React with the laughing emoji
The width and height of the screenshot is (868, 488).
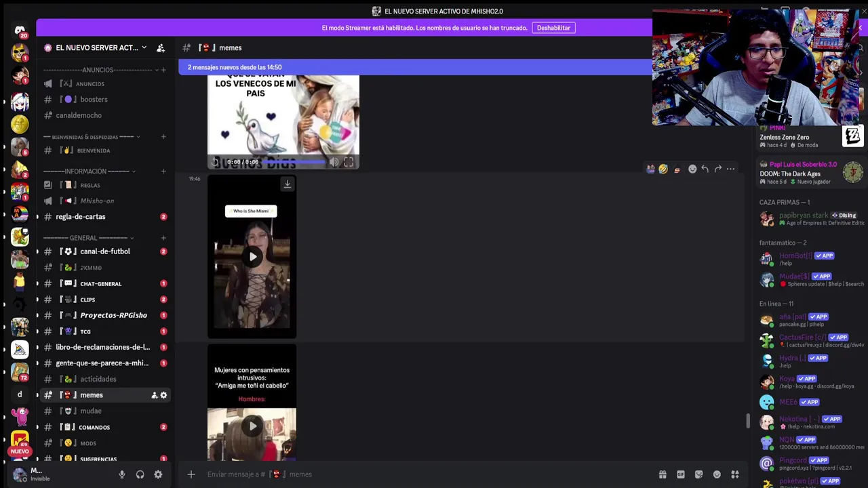click(663, 169)
